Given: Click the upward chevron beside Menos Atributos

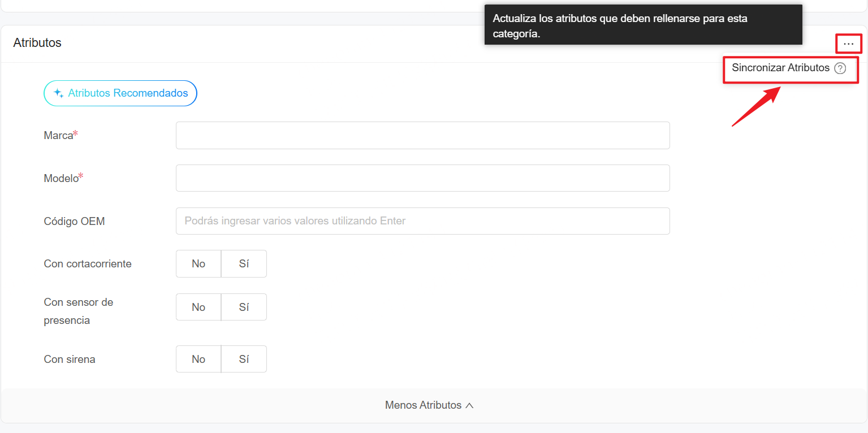Looking at the screenshot, I should 470,405.
